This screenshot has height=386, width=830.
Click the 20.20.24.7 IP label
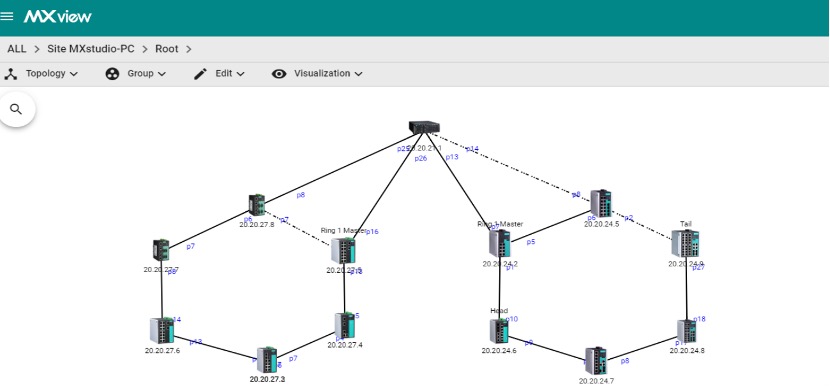click(597, 381)
